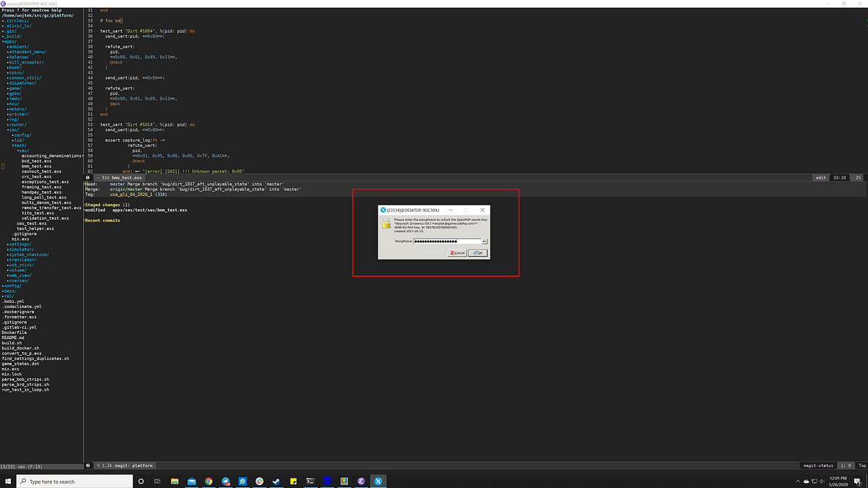Click the padlock icon in the passphrase dialog
Viewport: 868px width, 488px height.
tap(386, 223)
